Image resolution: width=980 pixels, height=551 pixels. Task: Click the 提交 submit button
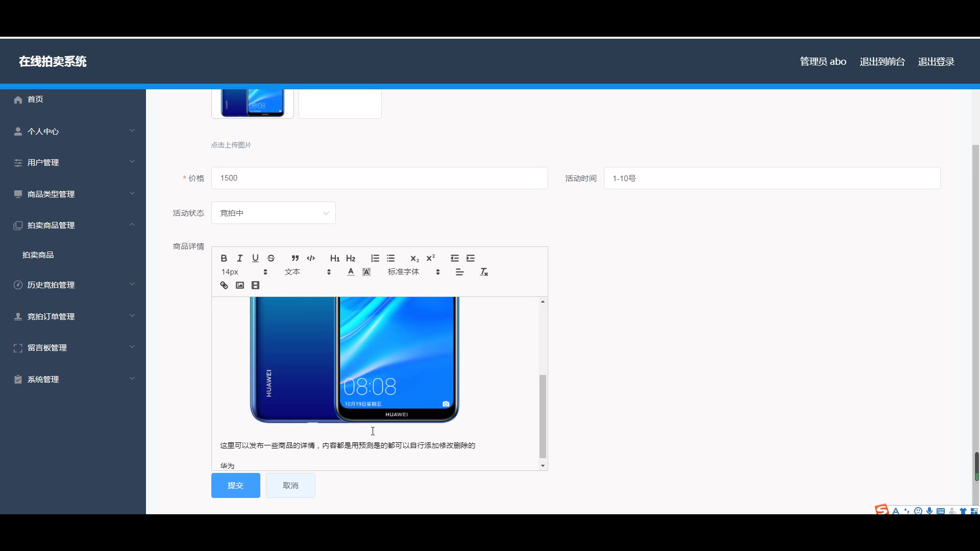[236, 485]
